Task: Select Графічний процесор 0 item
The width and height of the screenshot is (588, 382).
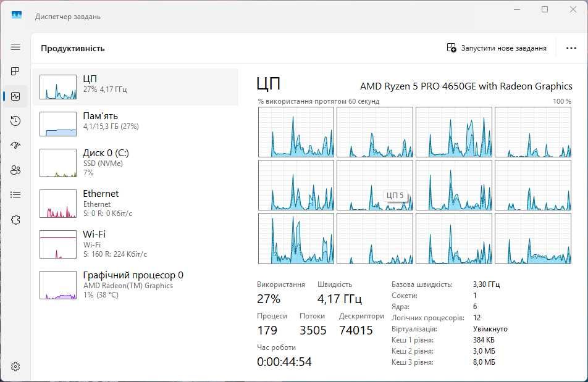Action: [135, 284]
